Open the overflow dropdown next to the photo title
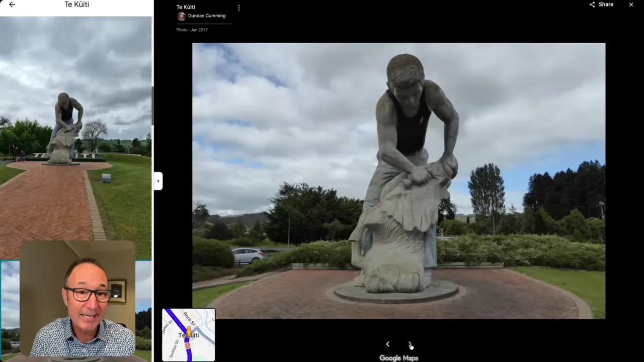644x362 pixels. (x=238, y=8)
